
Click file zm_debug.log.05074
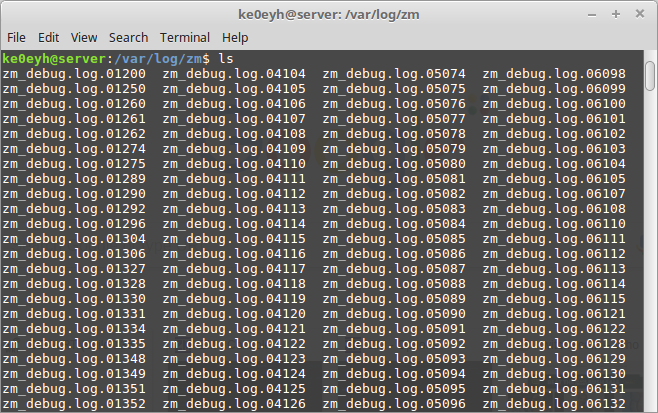coord(394,74)
